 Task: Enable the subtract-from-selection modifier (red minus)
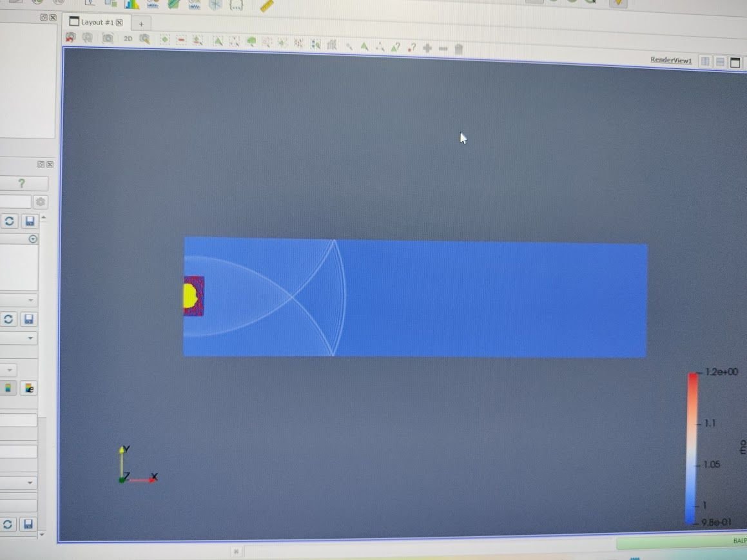point(181,40)
